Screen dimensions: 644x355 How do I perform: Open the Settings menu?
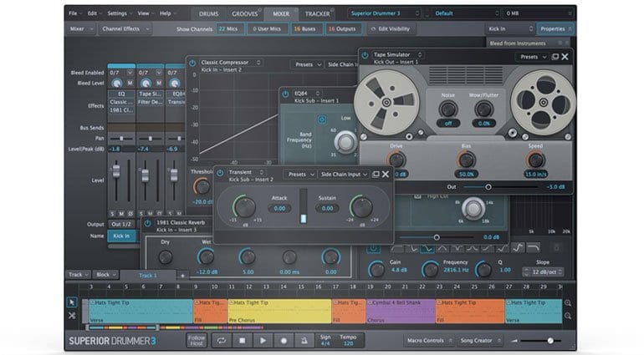tap(119, 13)
